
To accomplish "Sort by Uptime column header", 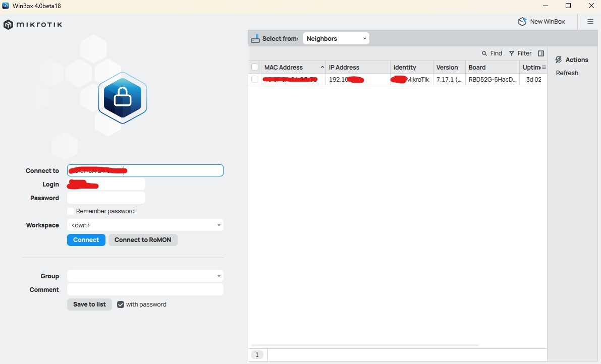I will coord(531,68).
